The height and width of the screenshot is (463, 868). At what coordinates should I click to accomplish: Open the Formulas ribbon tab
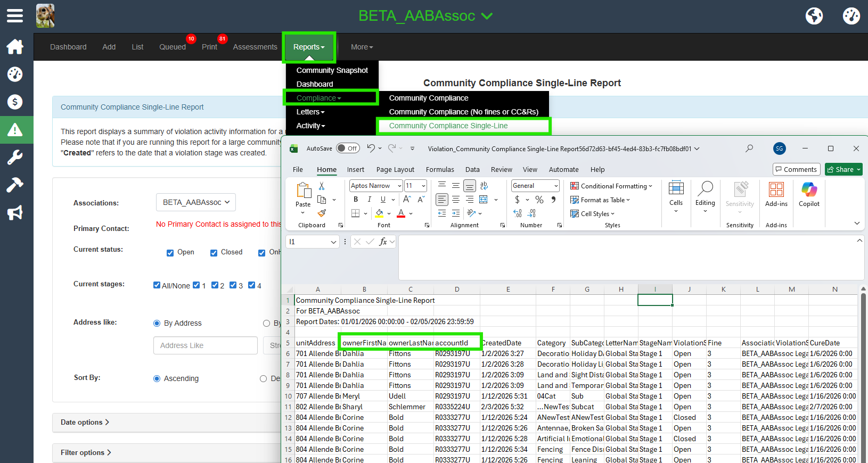(440, 169)
